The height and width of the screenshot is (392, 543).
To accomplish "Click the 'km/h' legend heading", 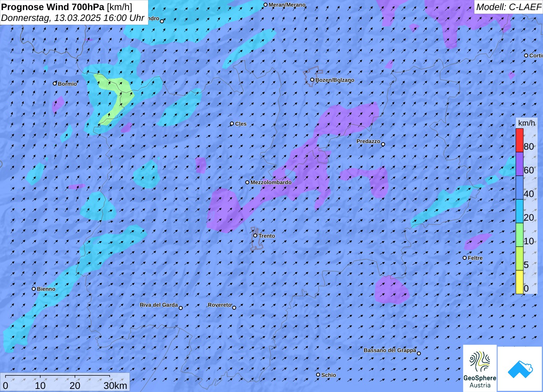I will pos(526,123).
